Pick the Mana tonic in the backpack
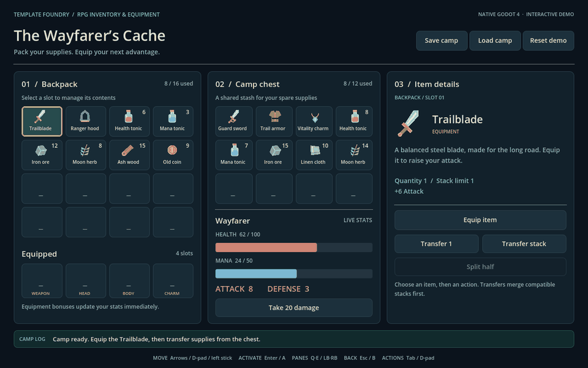The width and height of the screenshot is (588, 368). pos(173,121)
